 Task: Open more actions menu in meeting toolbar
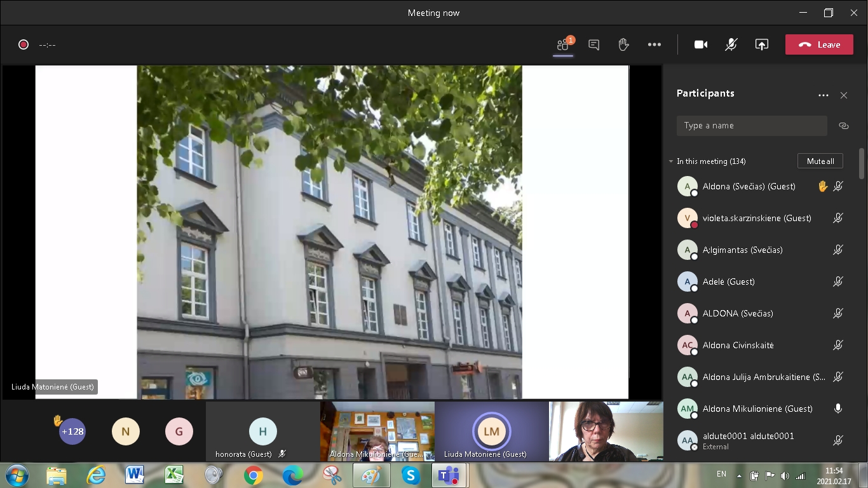[654, 44]
